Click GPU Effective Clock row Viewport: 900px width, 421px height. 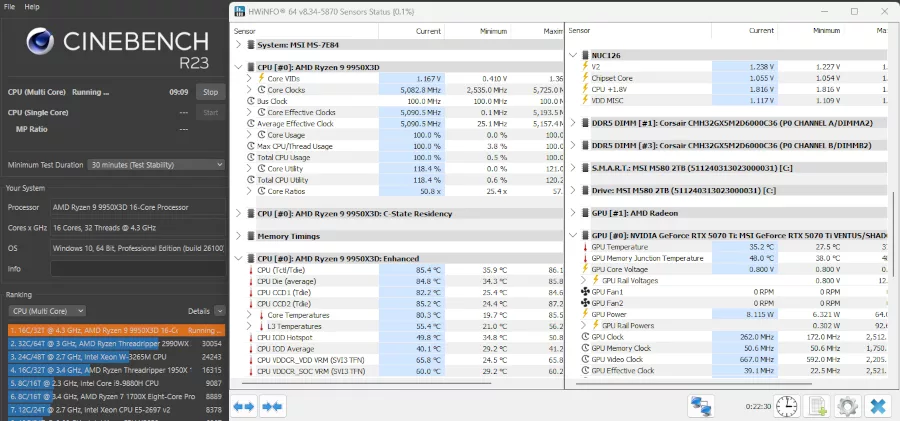732,370
